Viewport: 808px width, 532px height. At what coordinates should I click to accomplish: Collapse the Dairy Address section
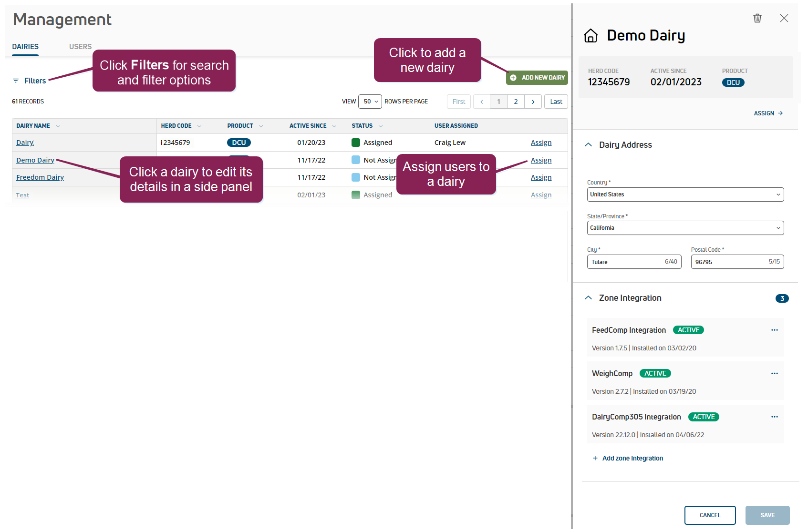[x=589, y=145]
